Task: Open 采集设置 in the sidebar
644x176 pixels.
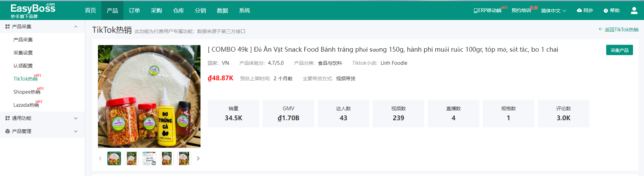Action: pyautogui.click(x=23, y=53)
